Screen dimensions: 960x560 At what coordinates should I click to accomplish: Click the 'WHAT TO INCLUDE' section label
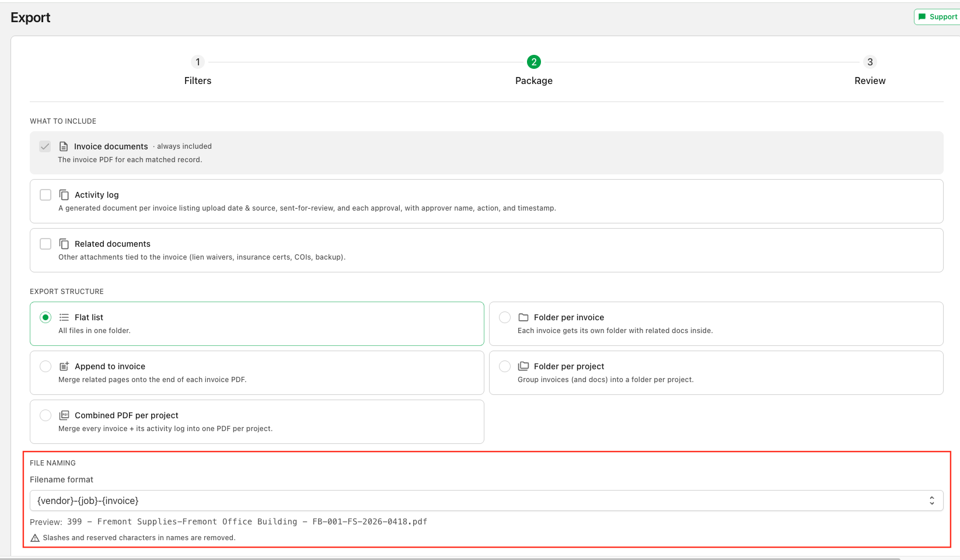point(63,121)
